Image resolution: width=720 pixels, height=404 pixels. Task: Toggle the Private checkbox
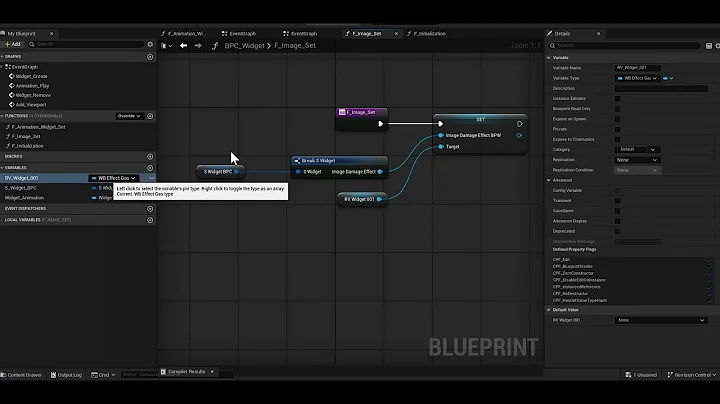pos(618,129)
